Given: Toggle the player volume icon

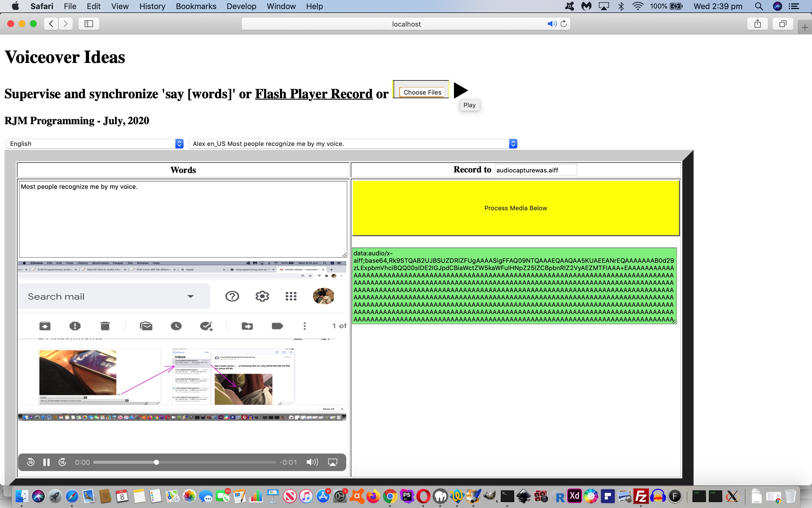Looking at the screenshot, I should (x=312, y=462).
